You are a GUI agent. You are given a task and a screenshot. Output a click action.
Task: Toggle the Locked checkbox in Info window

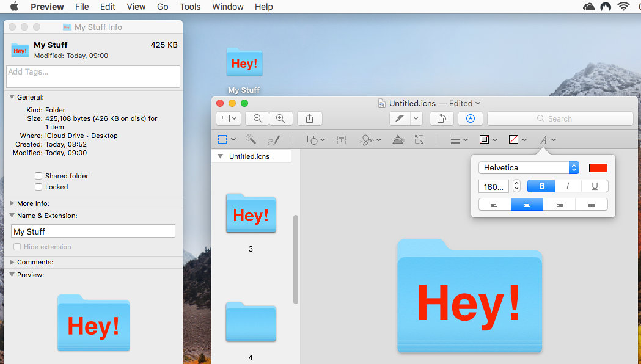(x=38, y=187)
